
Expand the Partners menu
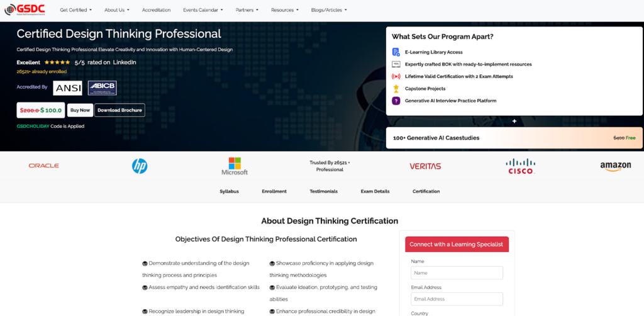[x=247, y=10]
